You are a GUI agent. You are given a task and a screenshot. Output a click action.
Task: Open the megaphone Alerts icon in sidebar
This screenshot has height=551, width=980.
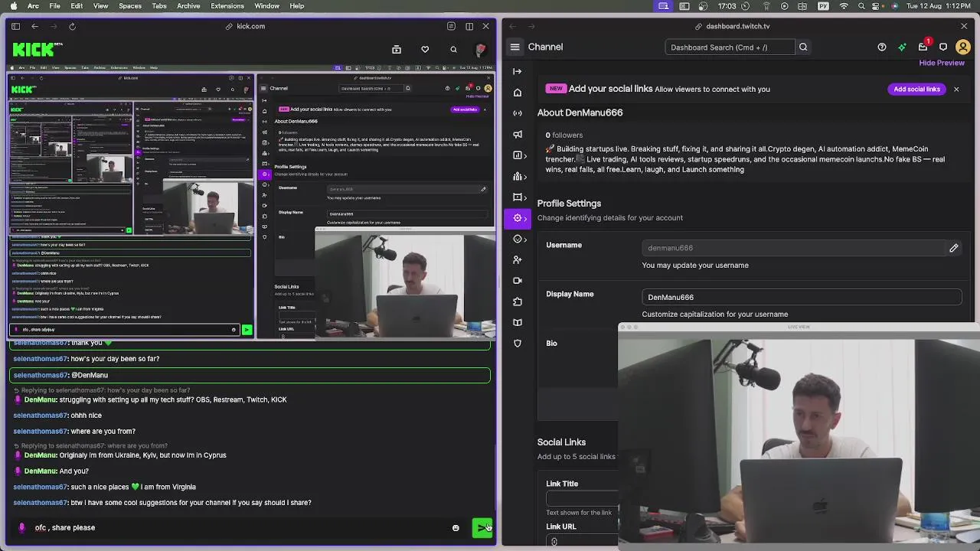pos(518,135)
